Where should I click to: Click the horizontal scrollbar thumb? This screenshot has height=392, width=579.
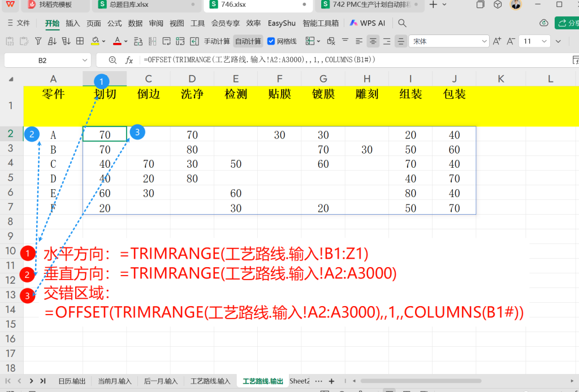coord(421,381)
